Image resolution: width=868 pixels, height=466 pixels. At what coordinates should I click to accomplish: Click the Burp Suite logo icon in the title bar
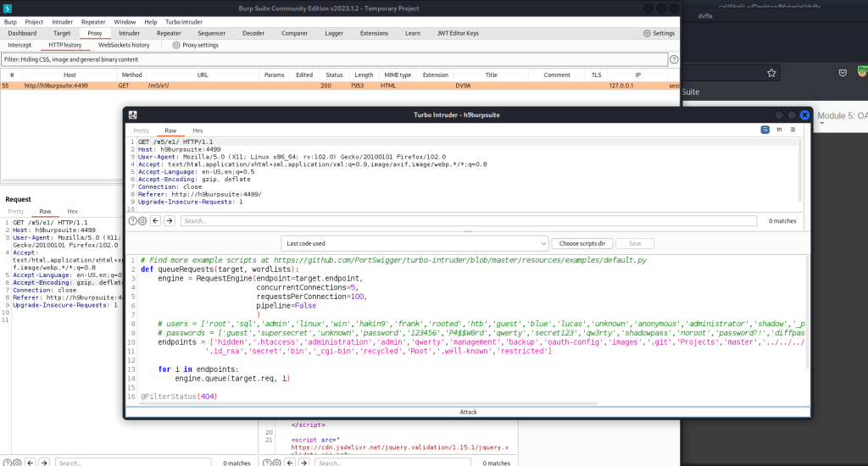(x=7, y=8)
